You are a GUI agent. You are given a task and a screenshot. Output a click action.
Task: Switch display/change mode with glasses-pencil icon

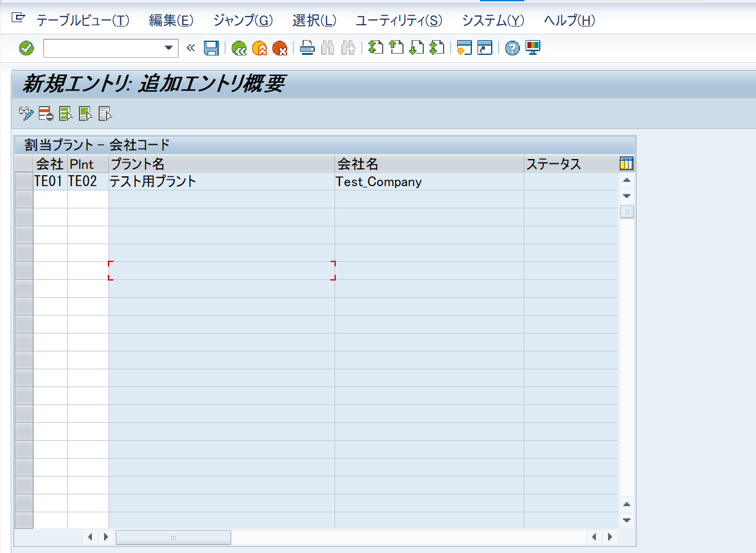click(25, 113)
